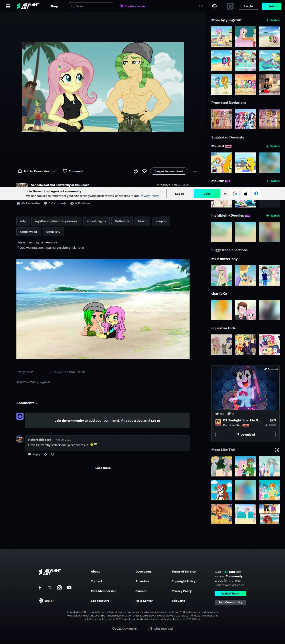Click purple avatar beside comment box
285x644 pixels.
point(20,416)
